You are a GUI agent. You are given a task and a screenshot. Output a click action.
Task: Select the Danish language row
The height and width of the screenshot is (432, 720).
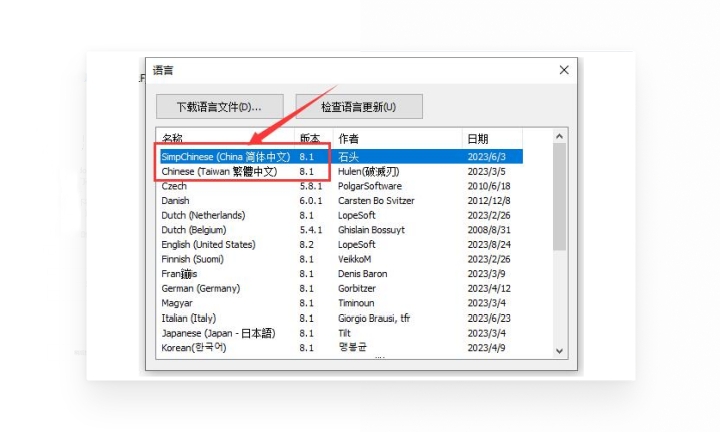click(342, 201)
